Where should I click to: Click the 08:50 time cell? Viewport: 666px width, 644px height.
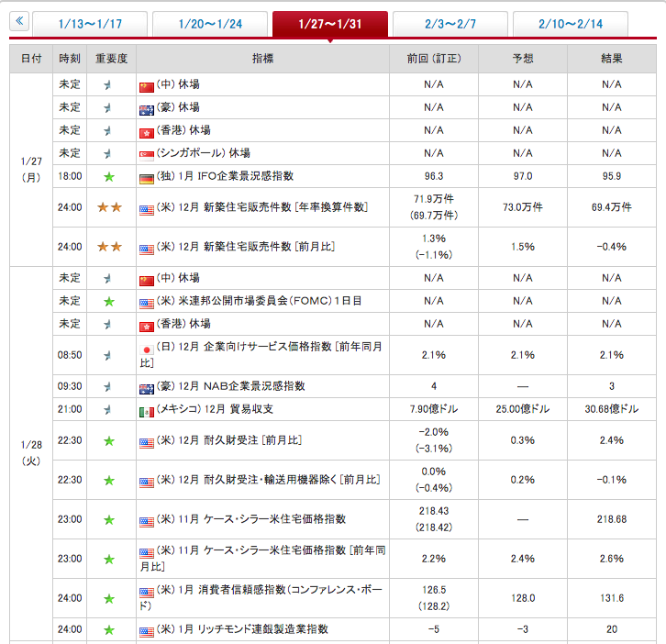(70, 355)
